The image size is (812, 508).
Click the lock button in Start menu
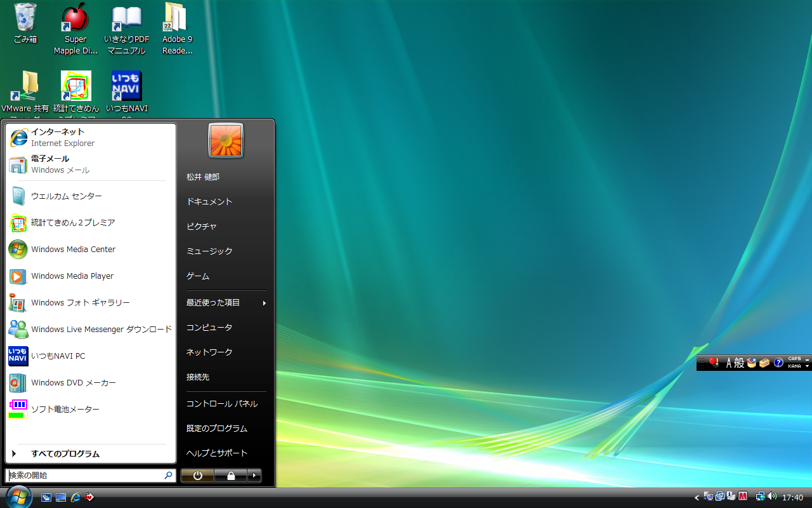click(x=231, y=476)
